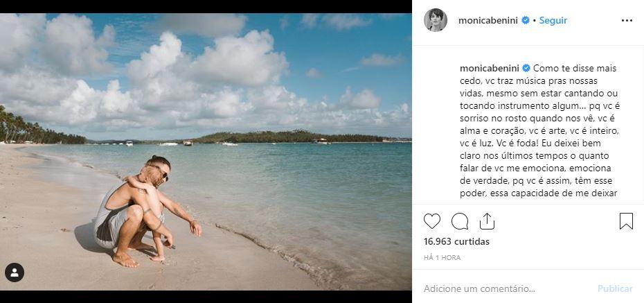
Task: Like the post with the heart icon
Action: pyautogui.click(x=432, y=221)
